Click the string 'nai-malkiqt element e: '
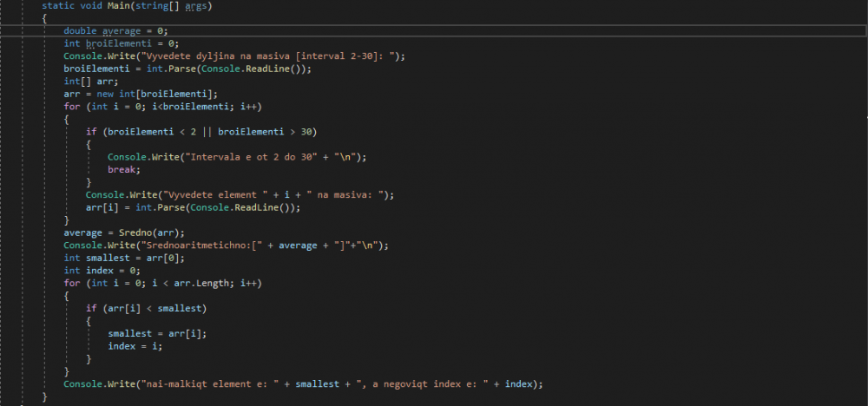Screen dimensions: 868x406 coord(209,384)
